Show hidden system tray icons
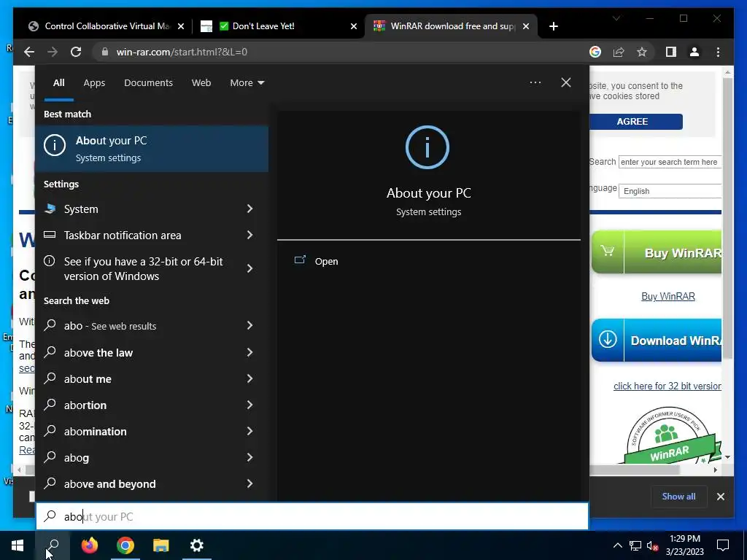This screenshot has height=560, width=747. [x=617, y=545]
